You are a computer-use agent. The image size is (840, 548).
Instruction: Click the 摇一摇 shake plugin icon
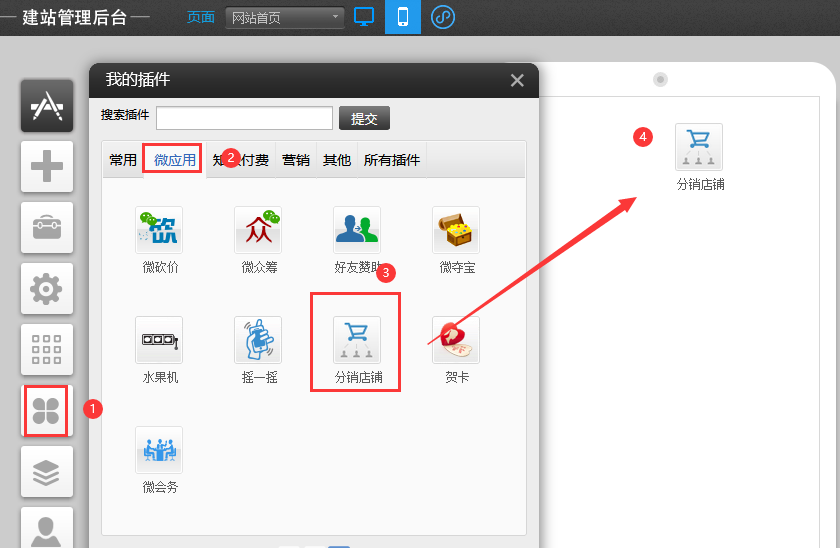click(258, 340)
